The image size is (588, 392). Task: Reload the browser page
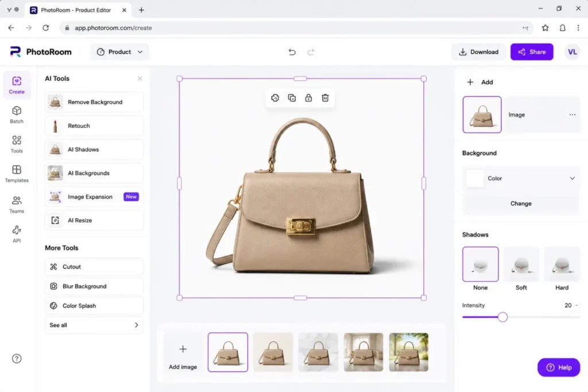click(x=46, y=28)
